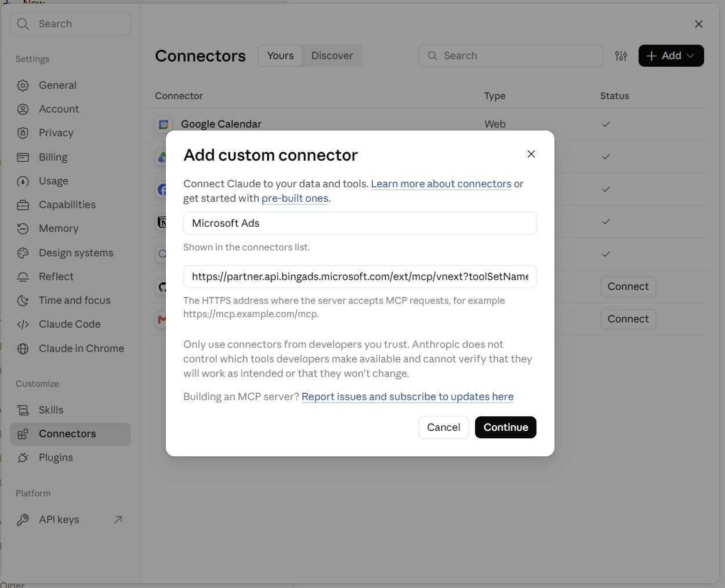This screenshot has width=725, height=588.
Task: Open the Add connector dropdown
Action: (x=671, y=56)
